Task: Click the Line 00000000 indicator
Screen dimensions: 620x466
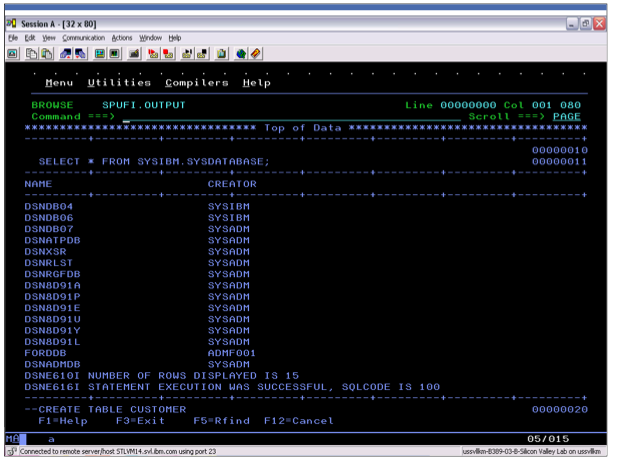Action: point(451,105)
